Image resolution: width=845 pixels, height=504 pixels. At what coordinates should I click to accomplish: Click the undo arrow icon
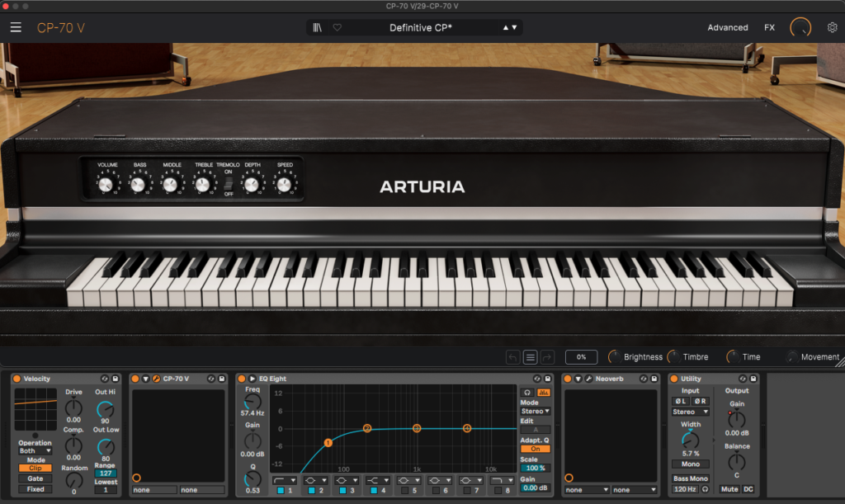(x=512, y=357)
